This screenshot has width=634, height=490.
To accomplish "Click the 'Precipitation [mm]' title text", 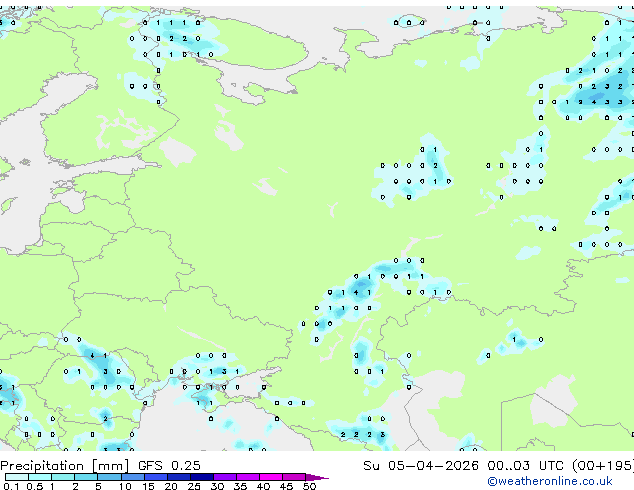I will pyautogui.click(x=64, y=466).
